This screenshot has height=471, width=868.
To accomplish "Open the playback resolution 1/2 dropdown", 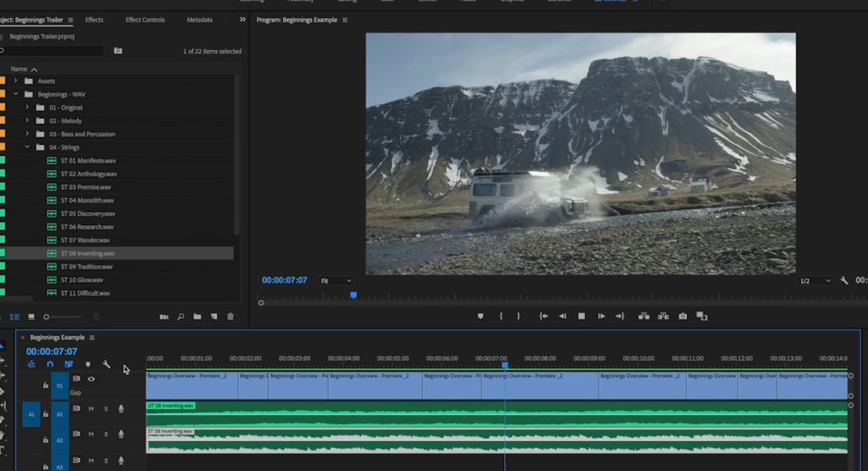I will 815,281.
